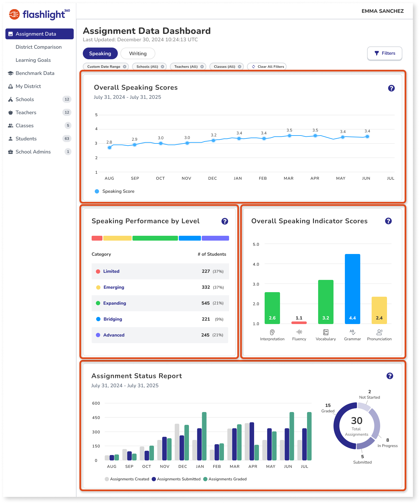Click the Students person icon
The image size is (420, 504).
[11, 139]
